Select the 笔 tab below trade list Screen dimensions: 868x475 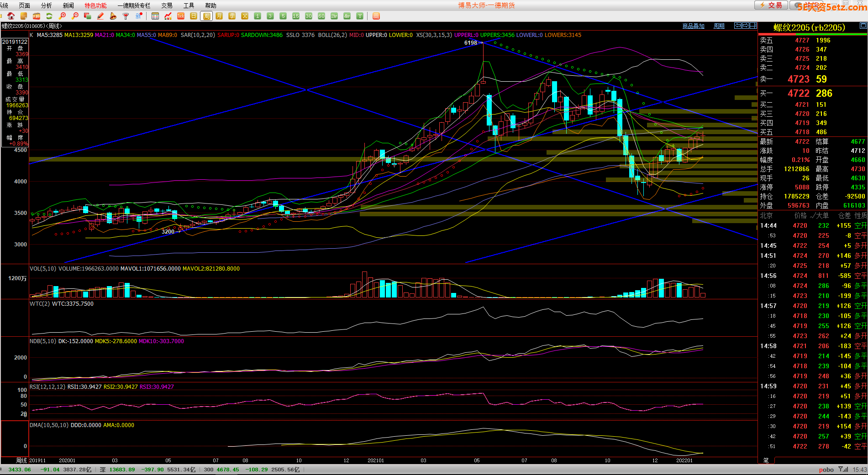[766, 460]
